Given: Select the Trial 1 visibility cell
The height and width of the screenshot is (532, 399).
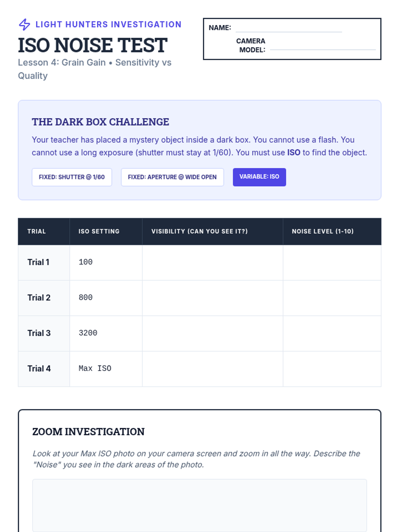Looking at the screenshot, I should [212, 262].
